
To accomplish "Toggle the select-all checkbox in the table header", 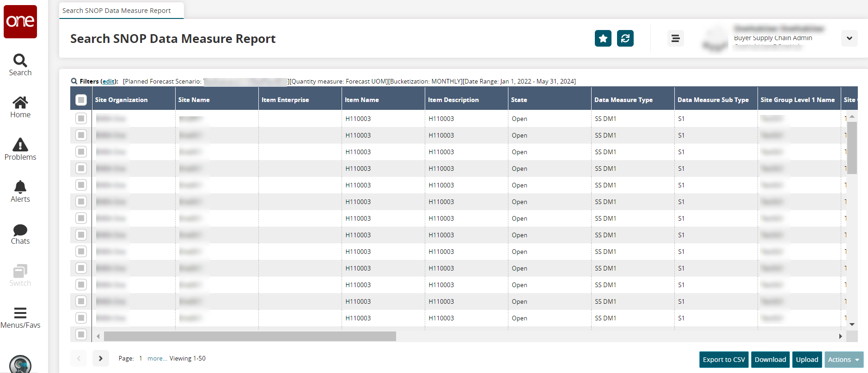I will (x=81, y=100).
